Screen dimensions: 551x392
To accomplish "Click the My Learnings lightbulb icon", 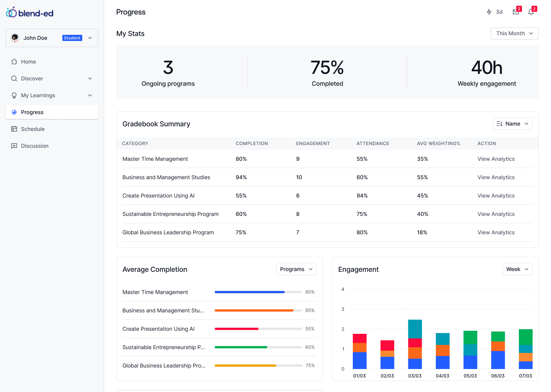I will (14, 95).
